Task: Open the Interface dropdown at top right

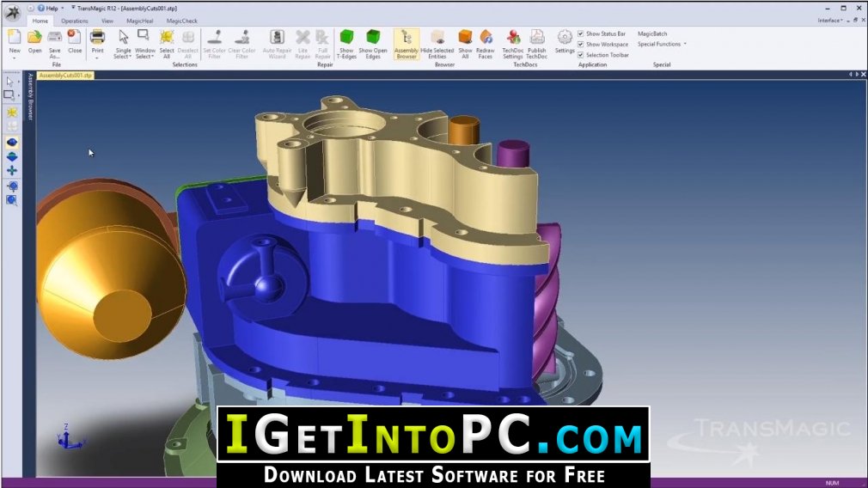Action: pos(830,21)
